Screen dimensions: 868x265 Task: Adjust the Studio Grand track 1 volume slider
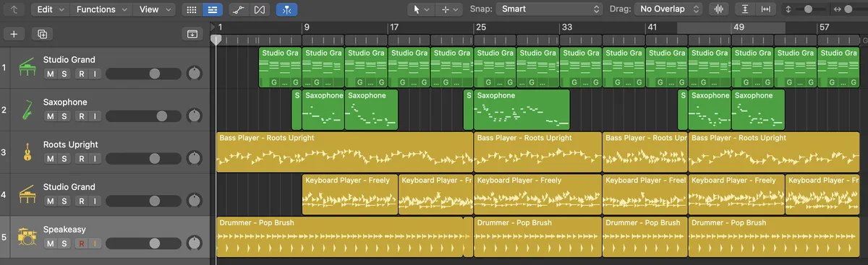pos(143,74)
